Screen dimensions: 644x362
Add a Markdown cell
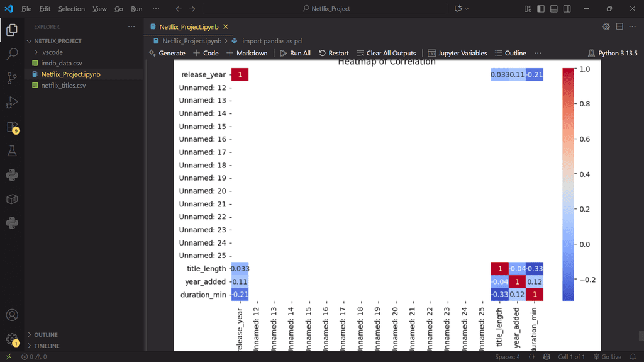(x=247, y=53)
